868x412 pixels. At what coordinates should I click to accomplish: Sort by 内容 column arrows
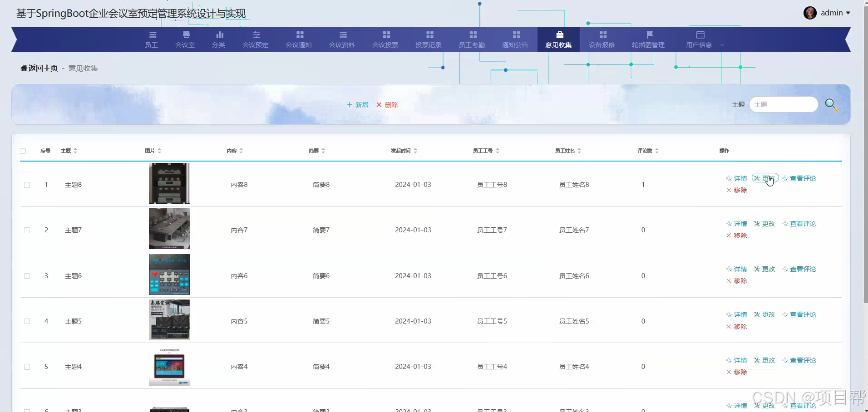coord(241,151)
